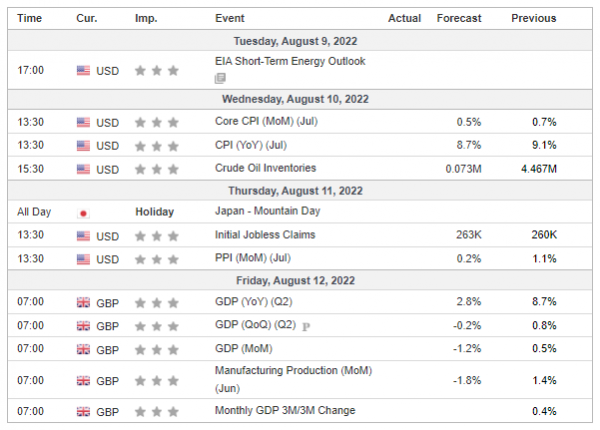Select the Japan - Mountain Day holiday entry

(x=267, y=212)
